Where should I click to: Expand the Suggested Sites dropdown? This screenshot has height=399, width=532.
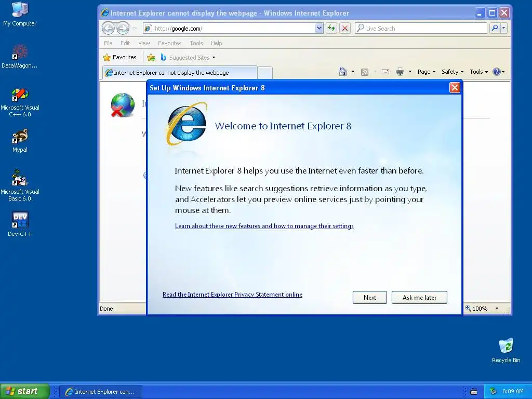click(214, 58)
